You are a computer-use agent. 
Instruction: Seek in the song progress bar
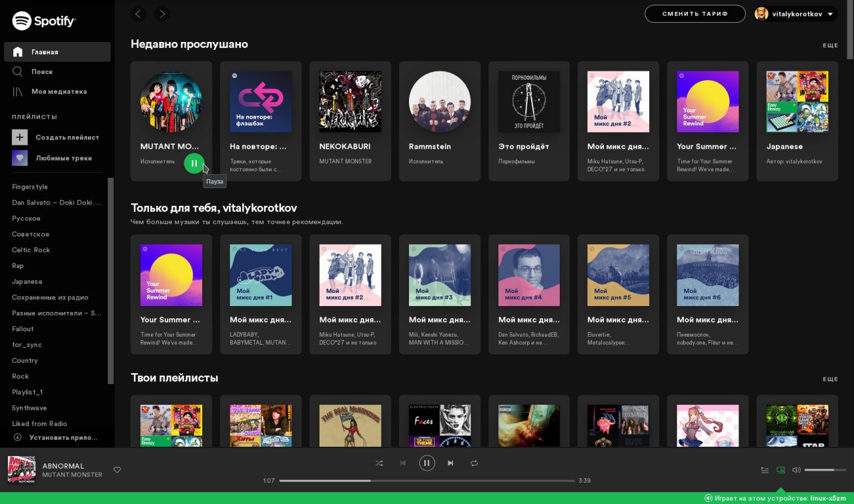click(427, 480)
